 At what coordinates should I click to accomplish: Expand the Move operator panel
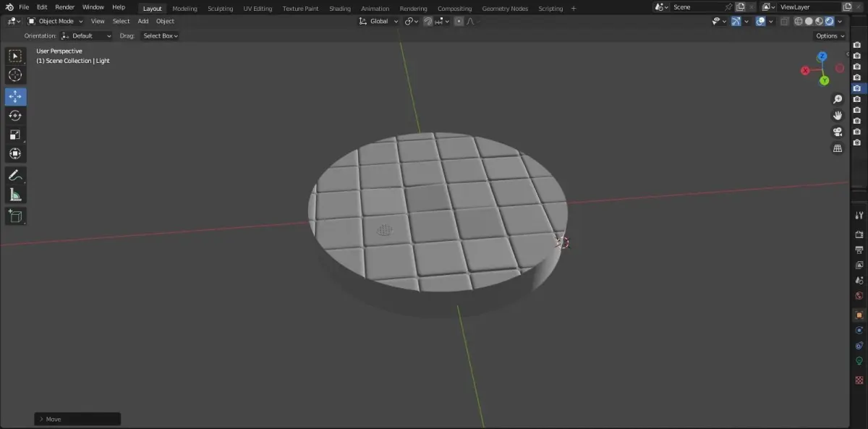click(x=77, y=419)
